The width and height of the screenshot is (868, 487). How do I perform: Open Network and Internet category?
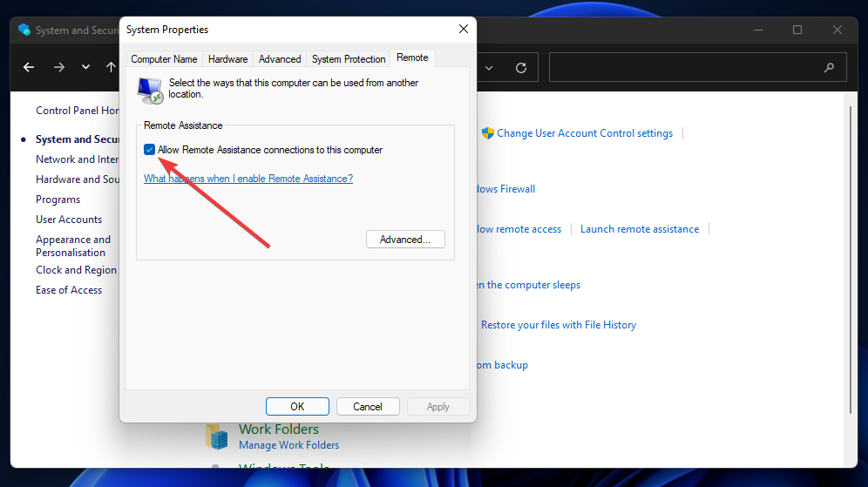point(78,159)
